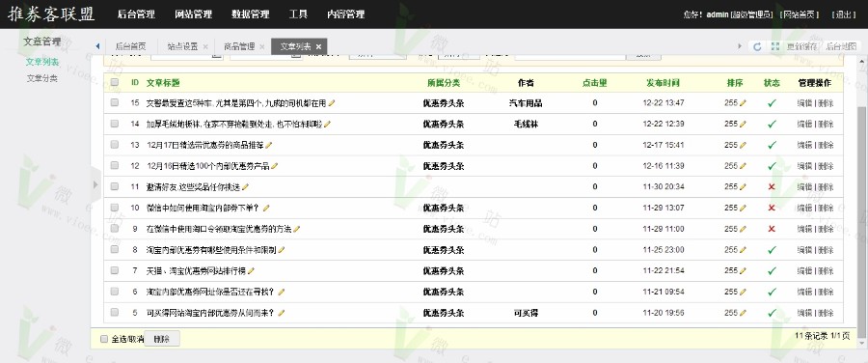Toggle red cross status of article 11
The width and height of the screenshot is (868, 363).
pos(772,186)
